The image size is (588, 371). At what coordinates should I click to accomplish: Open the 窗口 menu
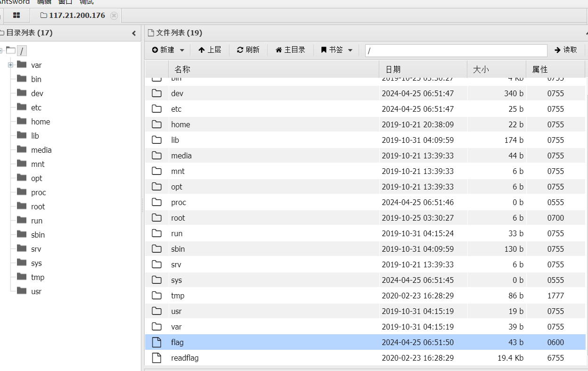tap(65, 2)
